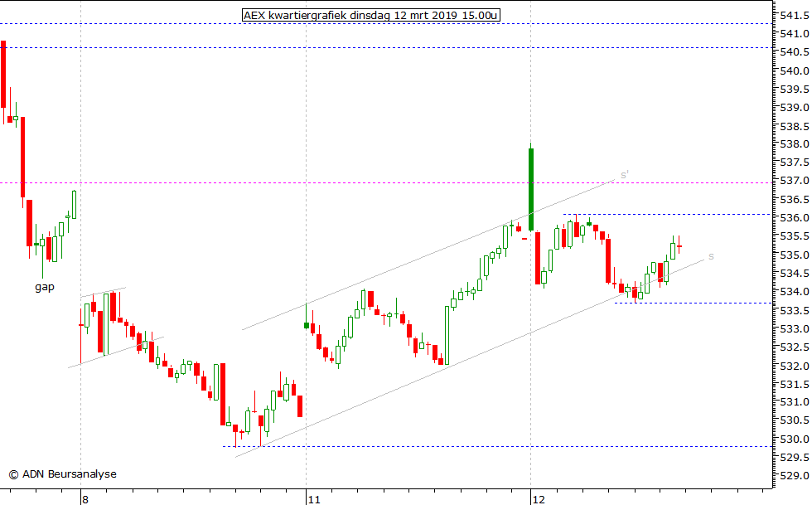The image size is (812, 505).
Task: Click the dark green opening candle on day 11
Action: (306, 324)
